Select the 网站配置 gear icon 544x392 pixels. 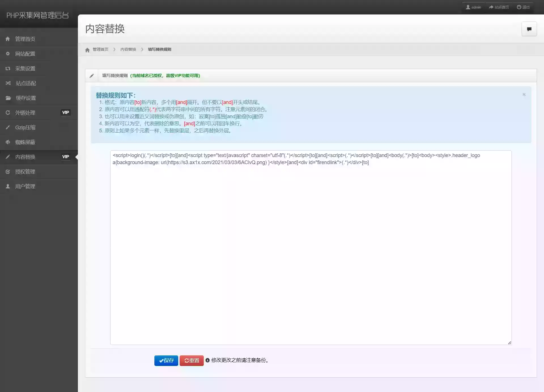(8, 54)
